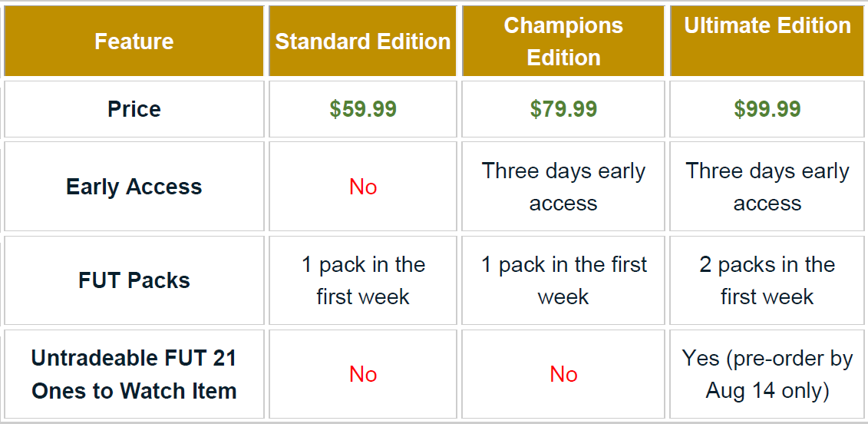This screenshot has height=424, width=868.
Task: Select the Standard Edition header cell
Action: (x=363, y=41)
